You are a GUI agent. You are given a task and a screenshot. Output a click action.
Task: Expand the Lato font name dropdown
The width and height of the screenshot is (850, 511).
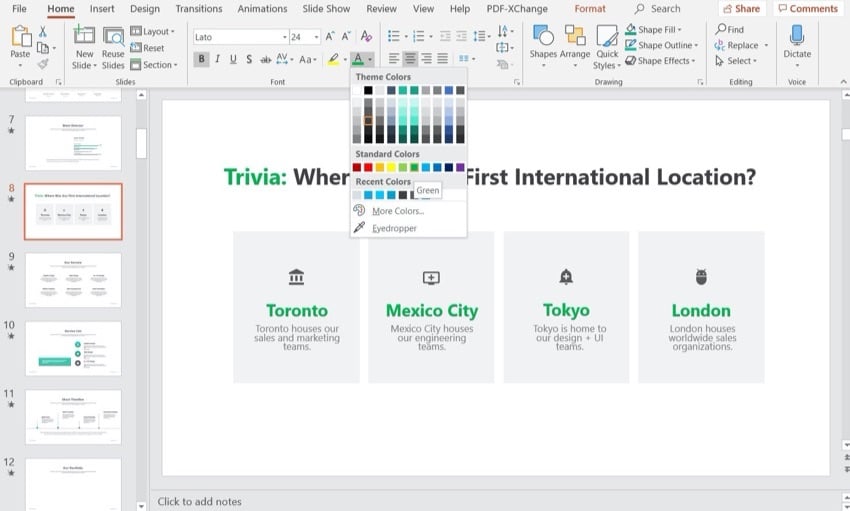[282, 37]
